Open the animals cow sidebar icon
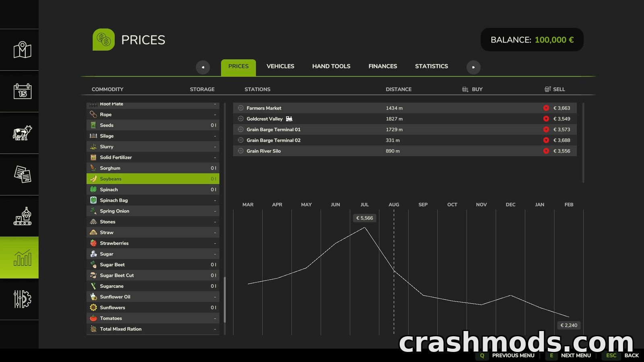The height and width of the screenshot is (362, 644). (22, 133)
